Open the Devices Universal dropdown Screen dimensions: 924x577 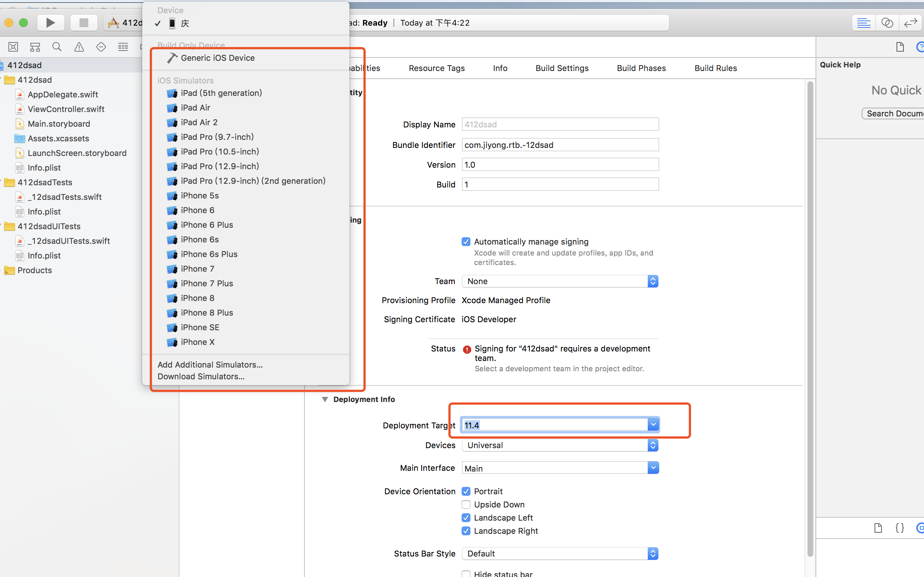click(560, 445)
